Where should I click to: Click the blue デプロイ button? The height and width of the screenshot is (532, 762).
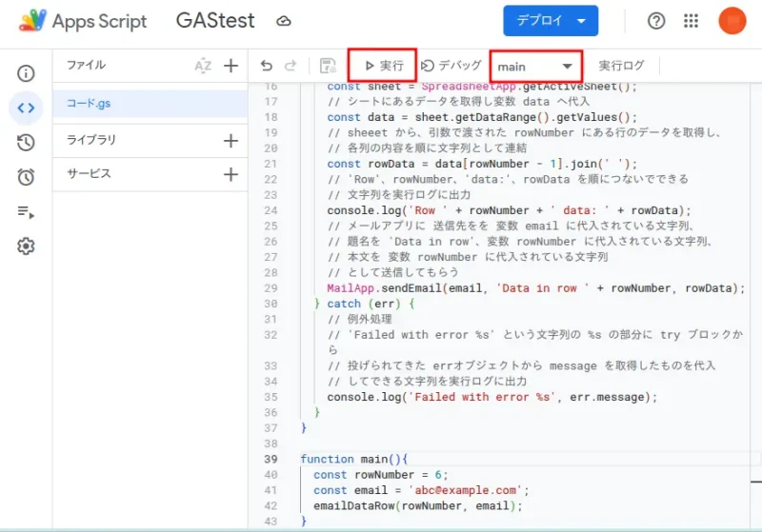point(551,21)
